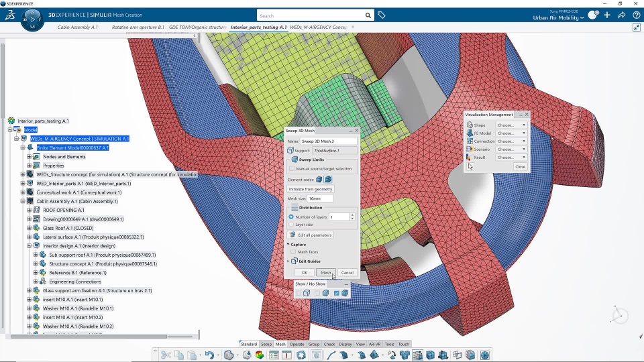Image resolution: width=644 pixels, height=362 pixels.
Task: Switch to Setup toolbar tab
Action: [266, 345]
